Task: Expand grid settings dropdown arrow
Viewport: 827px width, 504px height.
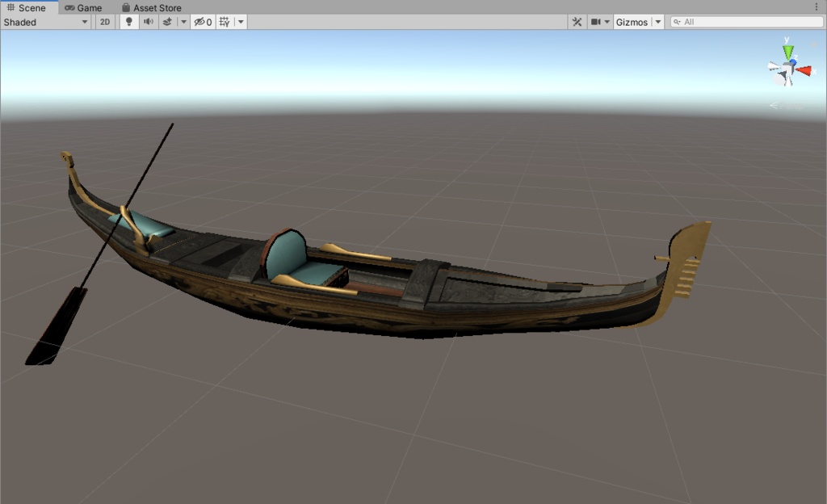Action: 241,22
